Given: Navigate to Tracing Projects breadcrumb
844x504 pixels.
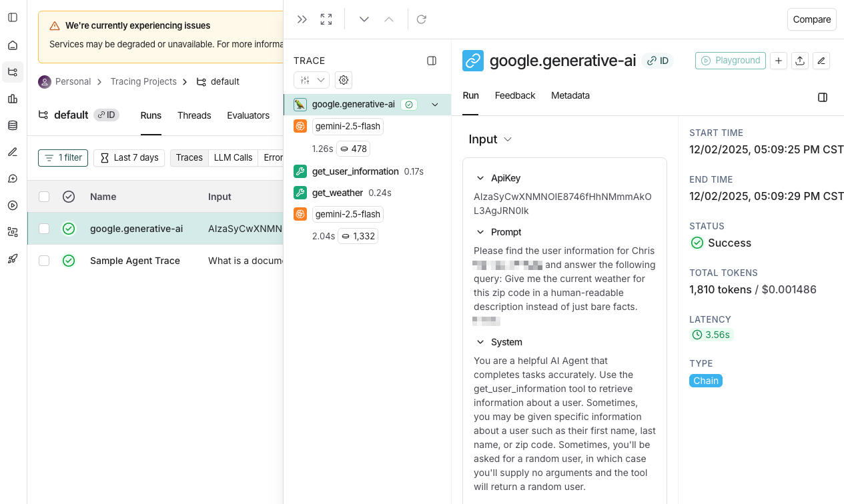Looking at the screenshot, I should click(x=143, y=81).
